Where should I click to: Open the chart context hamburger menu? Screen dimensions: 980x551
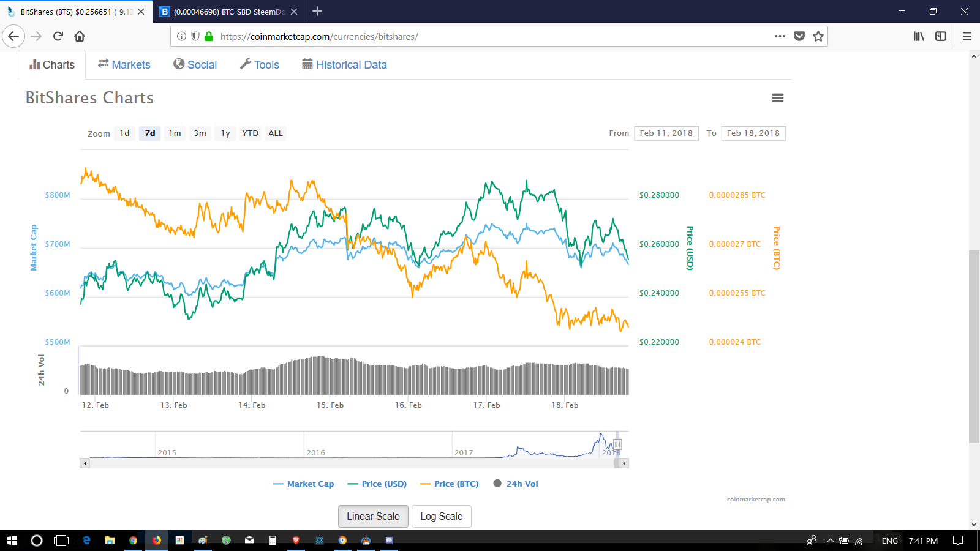point(778,98)
